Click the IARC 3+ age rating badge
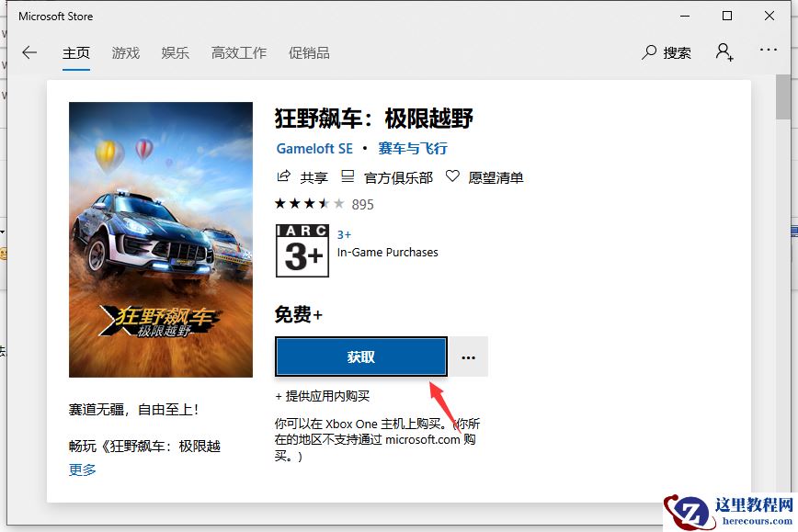Image resolution: width=798 pixels, height=532 pixels. (x=302, y=251)
